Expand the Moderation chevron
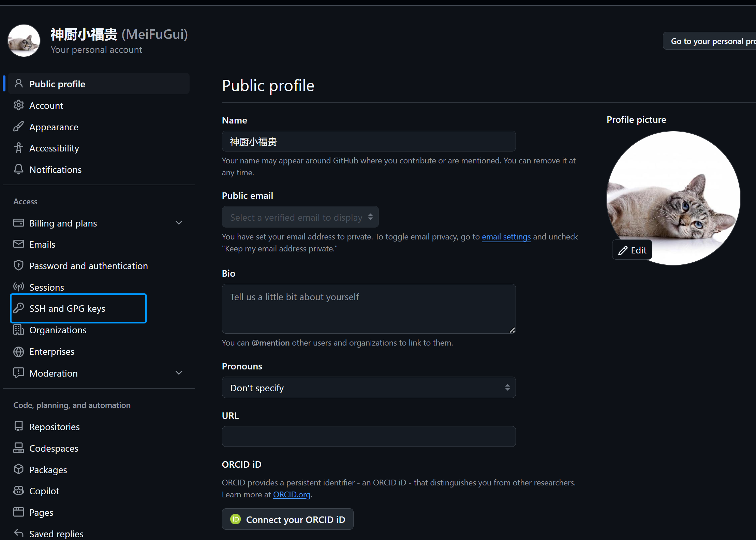756x540 pixels. pyautogui.click(x=179, y=373)
